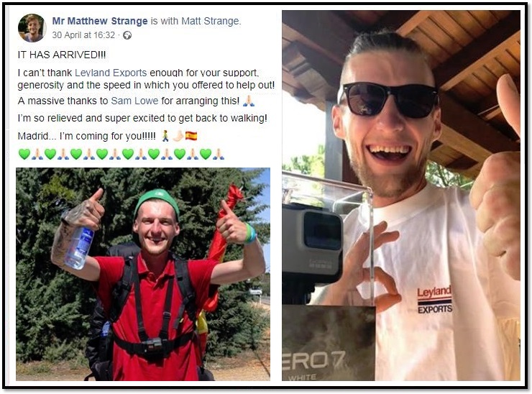The width and height of the screenshot is (532, 394).
Task: Click the Spanish flag emoji
Action: click(191, 136)
